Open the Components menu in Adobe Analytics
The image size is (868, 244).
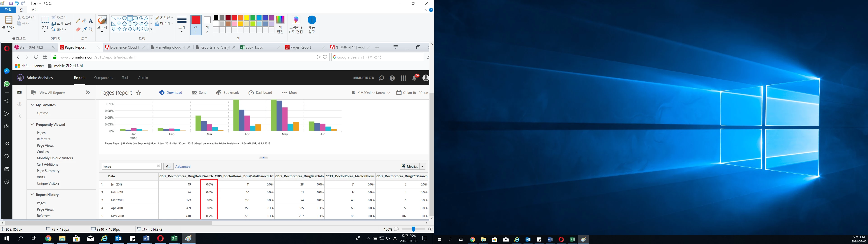(x=104, y=78)
